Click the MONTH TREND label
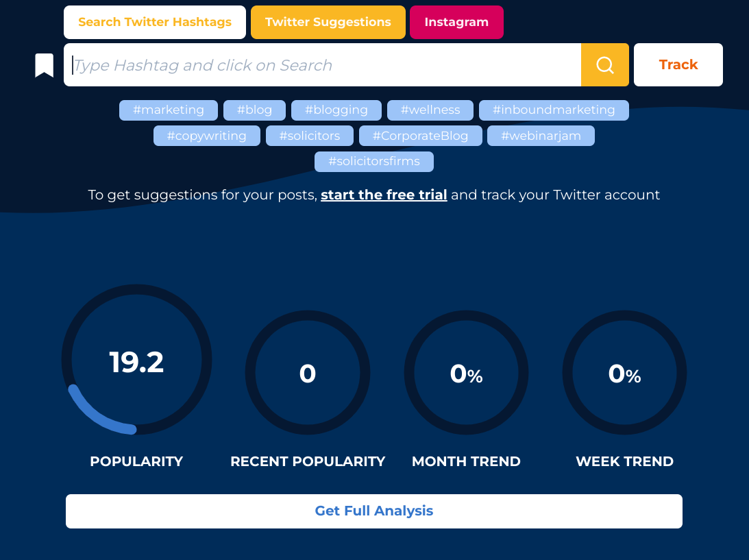 [x=466, y=461]
